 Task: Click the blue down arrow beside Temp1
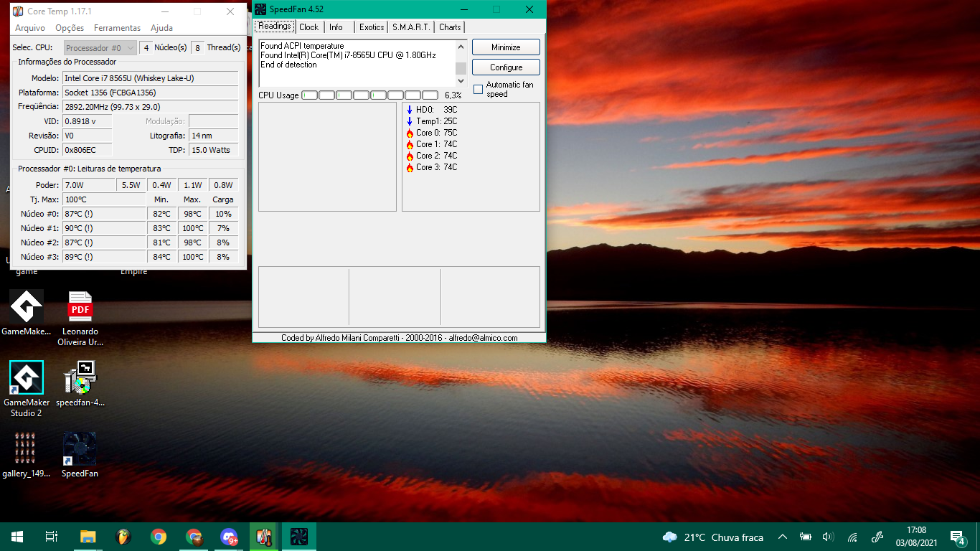[410, 121]
